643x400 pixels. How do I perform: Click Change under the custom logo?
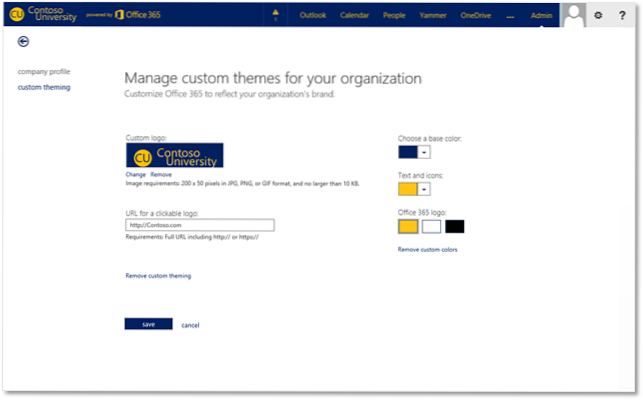tap(136, 174)
